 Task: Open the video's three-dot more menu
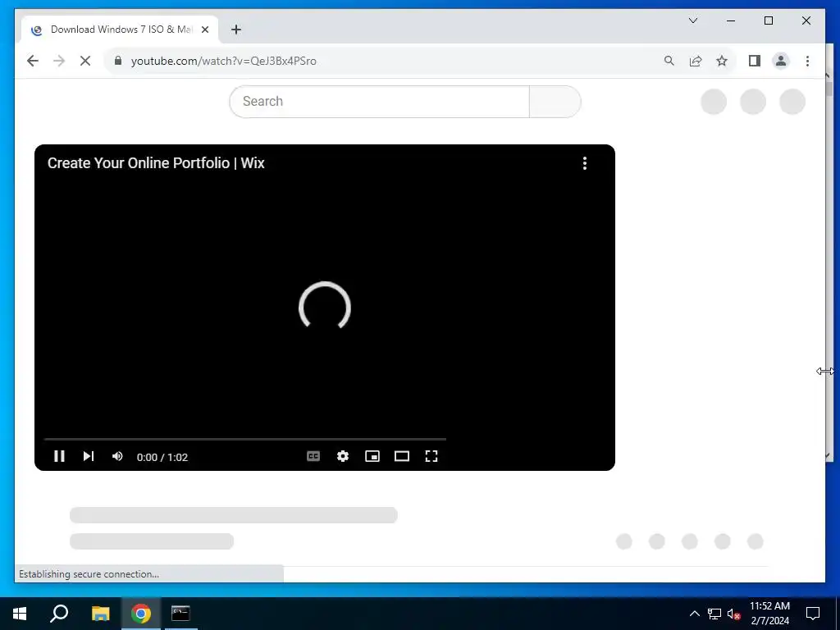click(x=584, y=163)
